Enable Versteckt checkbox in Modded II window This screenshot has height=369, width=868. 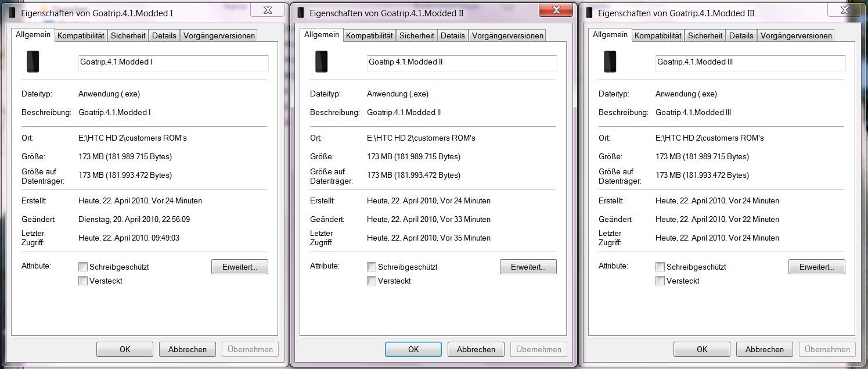click(x=372, y=281)
